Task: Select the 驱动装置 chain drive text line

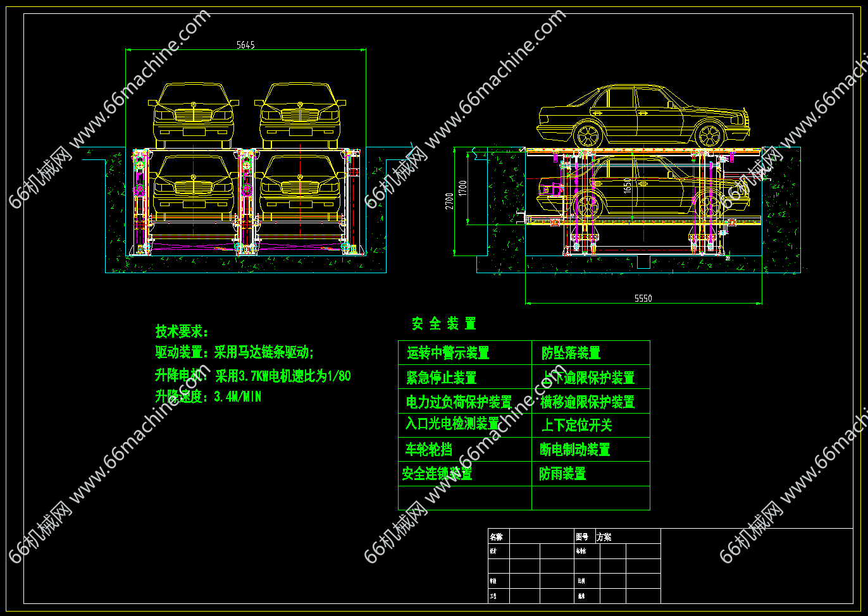Action: 234,353
